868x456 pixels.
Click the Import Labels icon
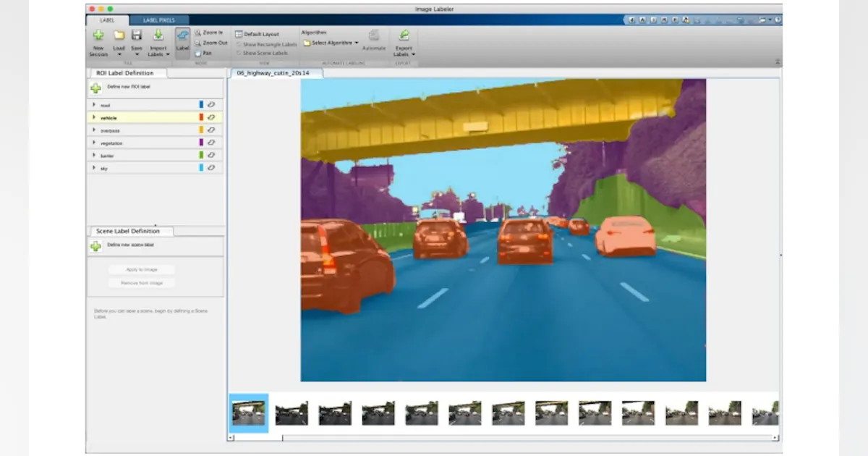pyautogui.click(x=158, y=35)
